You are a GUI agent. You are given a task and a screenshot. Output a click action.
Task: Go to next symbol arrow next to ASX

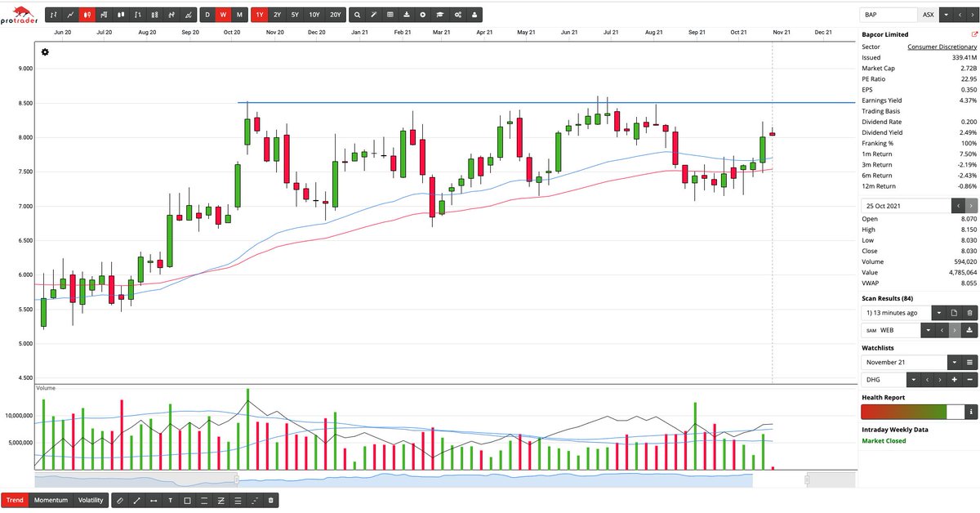pyautogui.click(x=971, y=15)
